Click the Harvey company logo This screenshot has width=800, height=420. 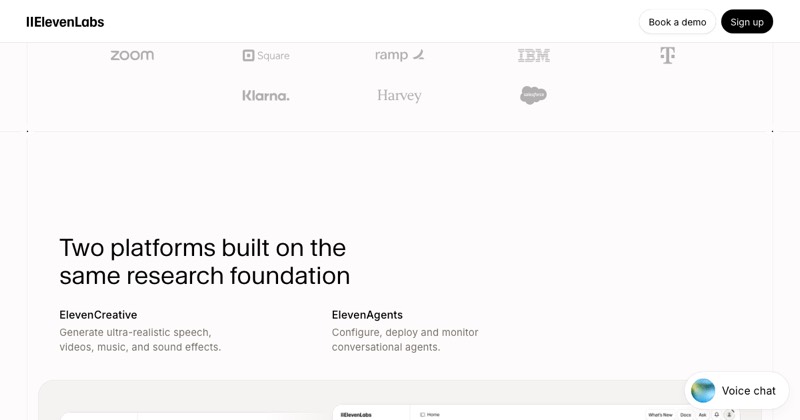pos(399,95)
